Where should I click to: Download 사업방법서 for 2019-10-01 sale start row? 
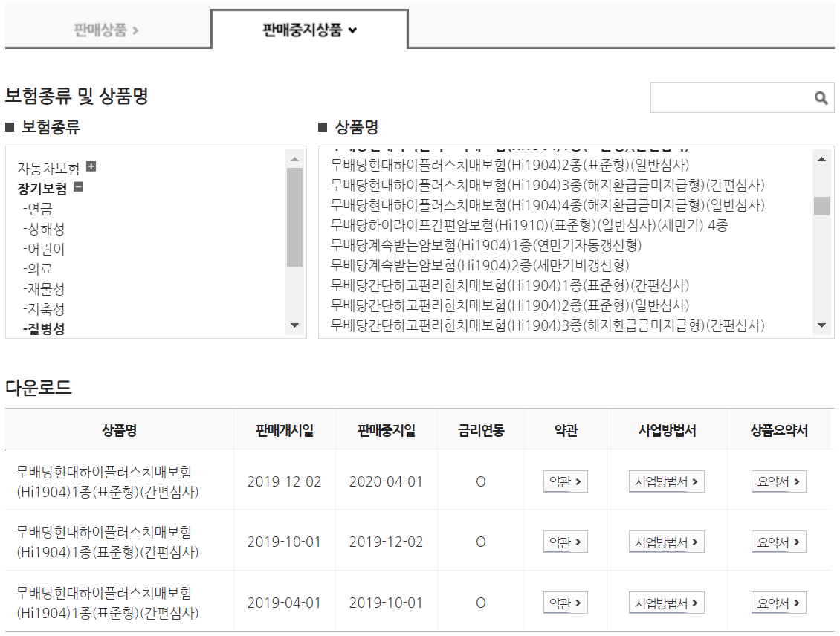pos(667,542)
